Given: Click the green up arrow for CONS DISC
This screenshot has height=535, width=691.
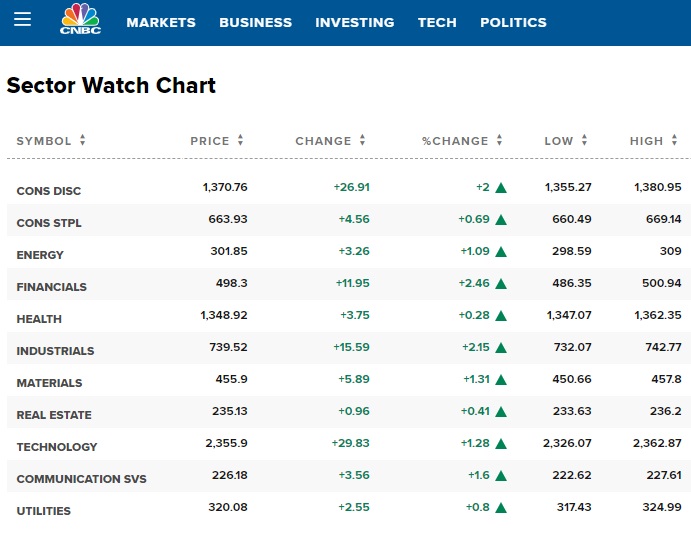Looking at the screenshot, I should [x=501, y=188].
